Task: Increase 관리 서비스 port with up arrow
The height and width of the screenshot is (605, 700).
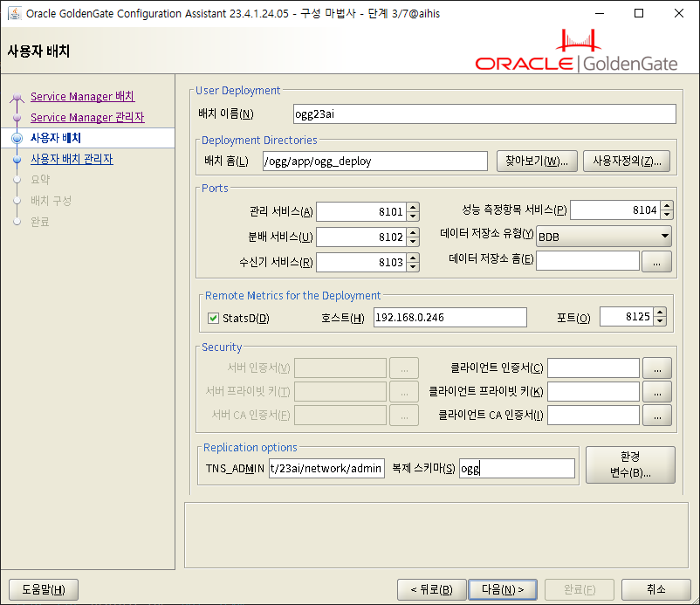Action: 414,207
